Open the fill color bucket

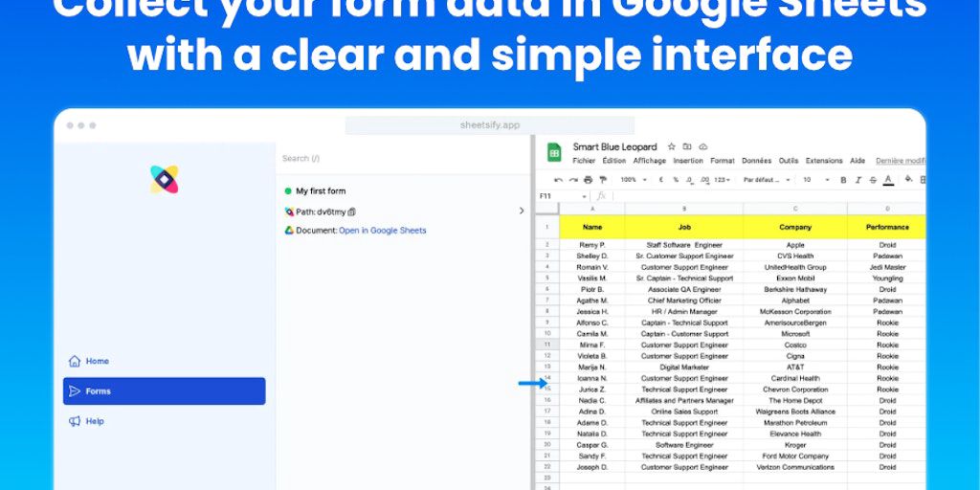pyautogui.click(x=909, y=179)
